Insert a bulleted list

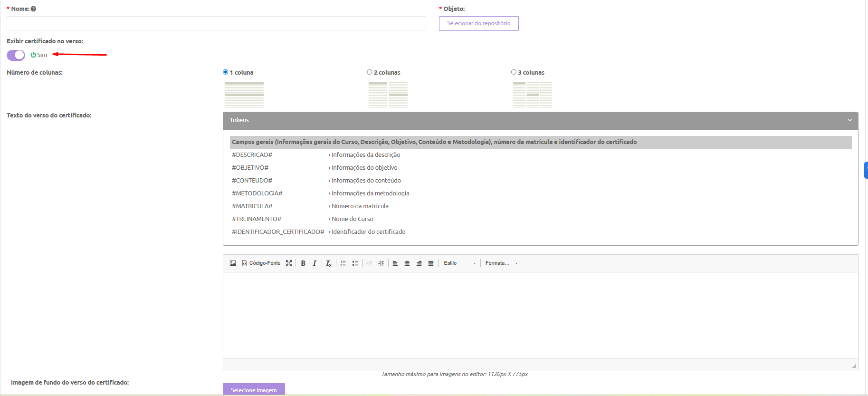click(355, 263)
